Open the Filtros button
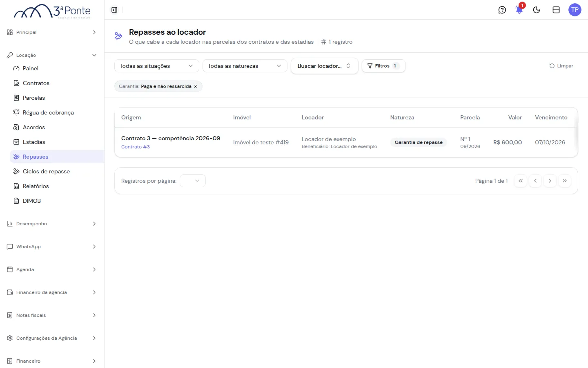The width and height of the screenshot is (588, 368). point(383,66)
